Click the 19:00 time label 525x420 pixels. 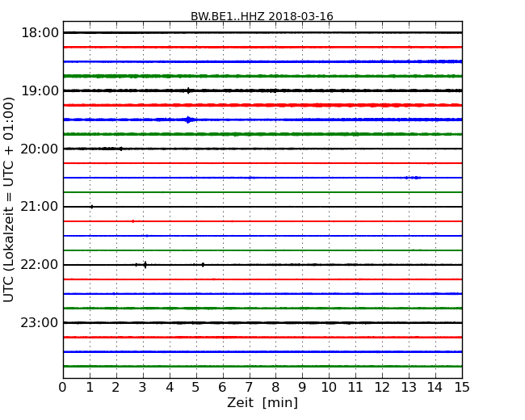40,90
